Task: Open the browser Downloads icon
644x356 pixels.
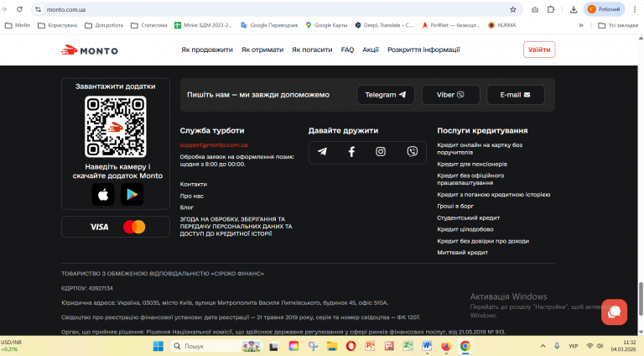Action: (x=574, y=9)
